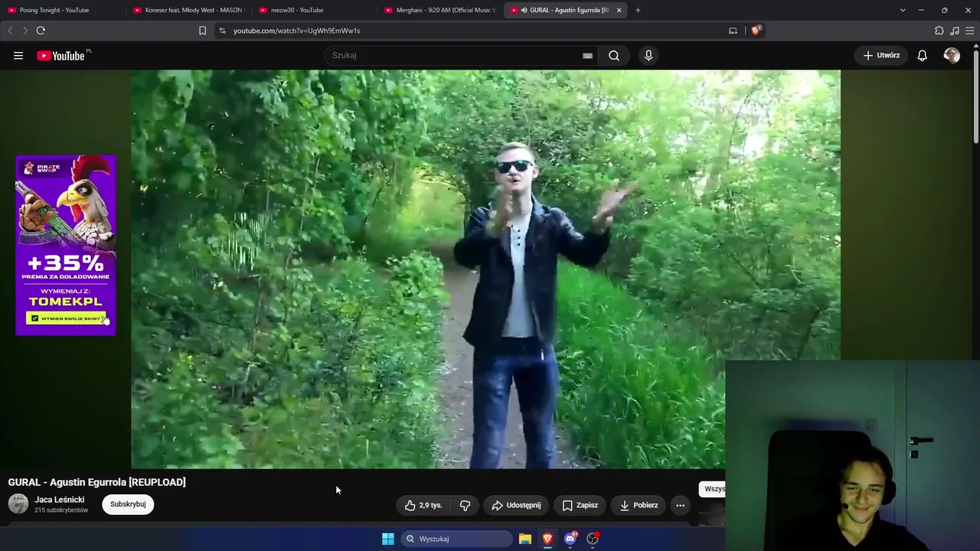The height and width of the screenshot is (551, 980).
Task: Open YouTube notifications bell
Action: coord(923,55)
